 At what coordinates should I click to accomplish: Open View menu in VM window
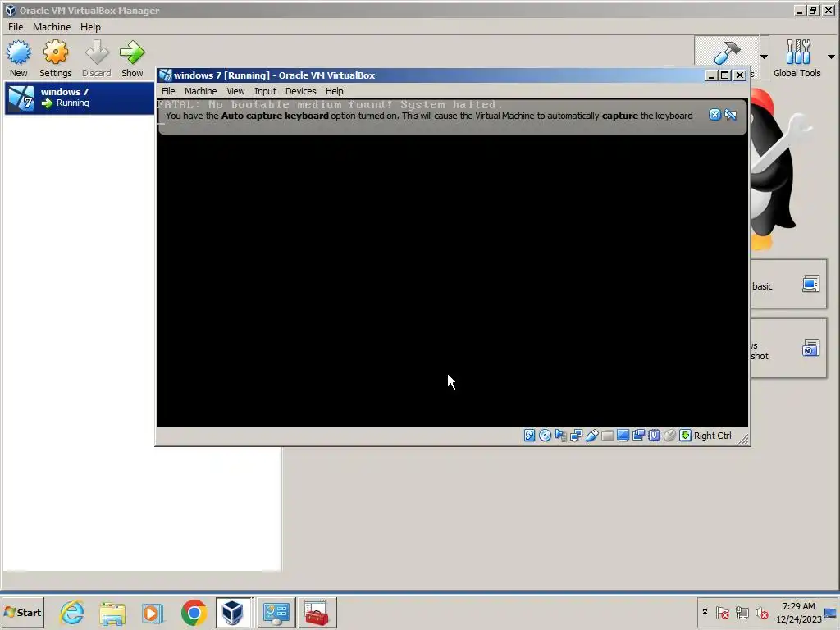(235, 91)
